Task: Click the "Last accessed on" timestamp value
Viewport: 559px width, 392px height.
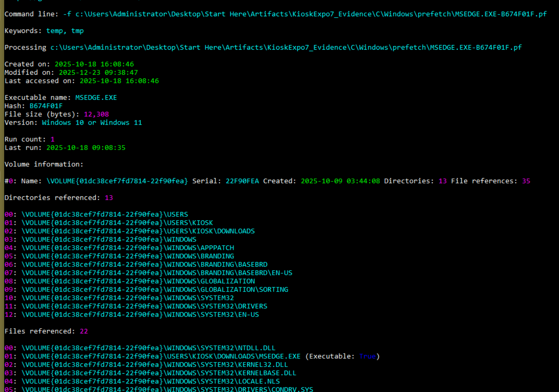Action: [119, 81]
